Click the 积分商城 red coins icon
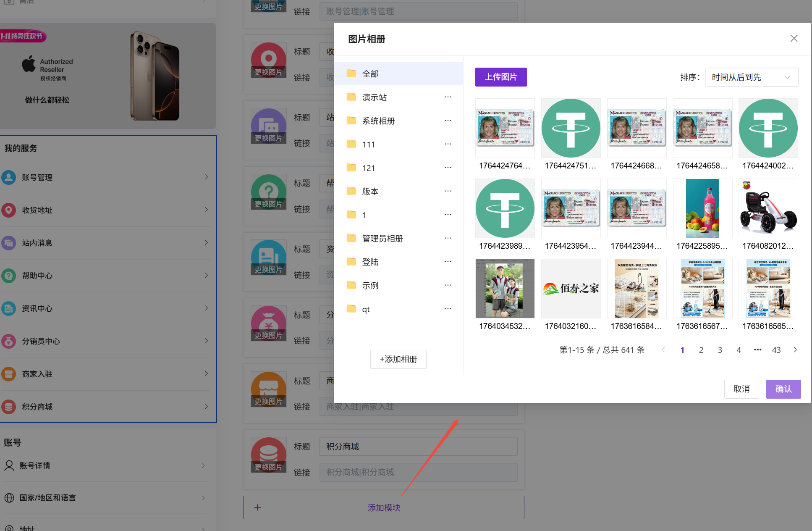The height and width of the screenshot is (531, 812). (9, 407)
